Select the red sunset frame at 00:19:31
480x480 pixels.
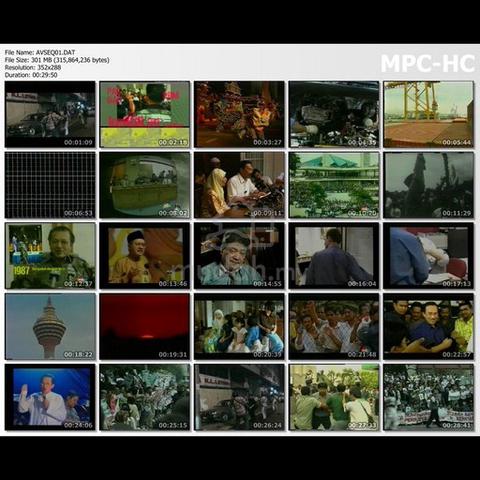(145, 326)
